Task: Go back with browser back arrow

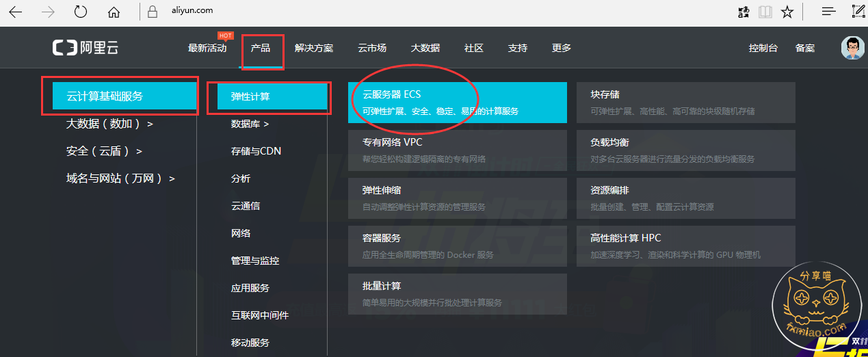Action: (15, 11)
